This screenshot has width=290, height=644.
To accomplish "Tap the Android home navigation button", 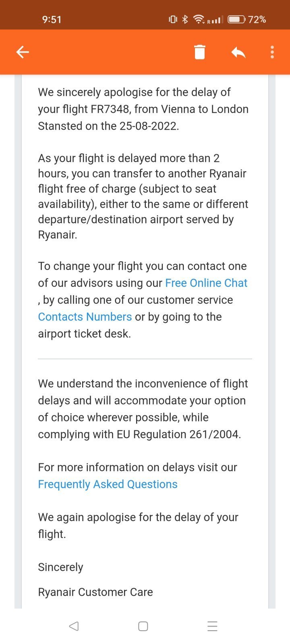I will pos(143,626).
